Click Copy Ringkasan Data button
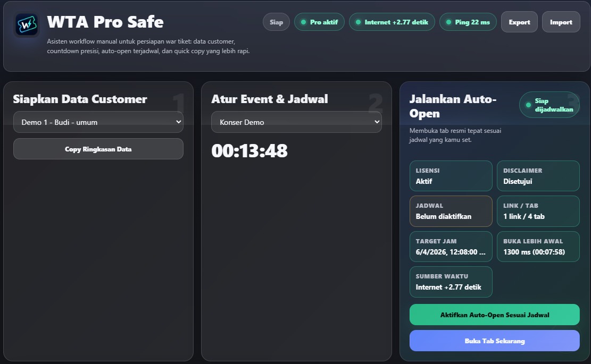 point(98,149)
